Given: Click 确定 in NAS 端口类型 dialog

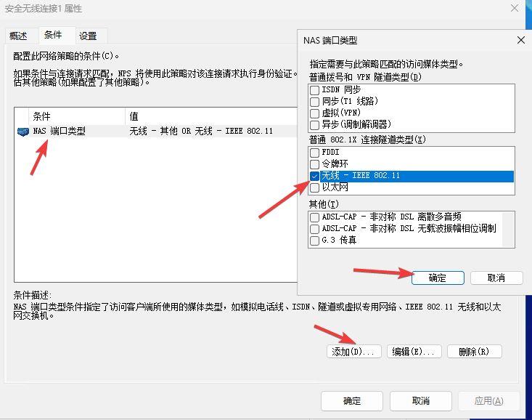Looking at the screenshot, I should (x=438, y=278).
